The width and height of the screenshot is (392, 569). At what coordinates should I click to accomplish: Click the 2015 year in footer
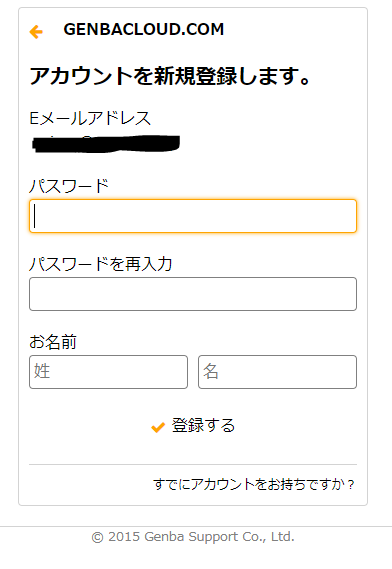point(124,537)
